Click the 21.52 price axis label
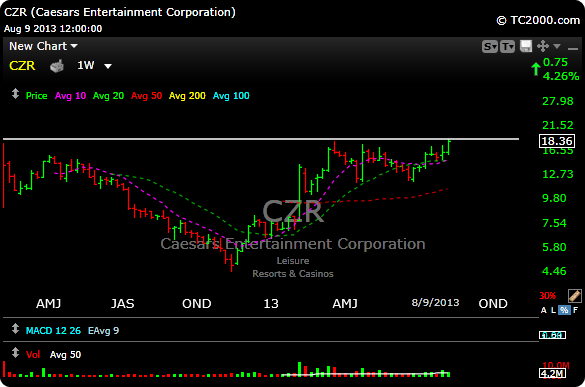This screenshot has height=387, width=585. [558, 125]
